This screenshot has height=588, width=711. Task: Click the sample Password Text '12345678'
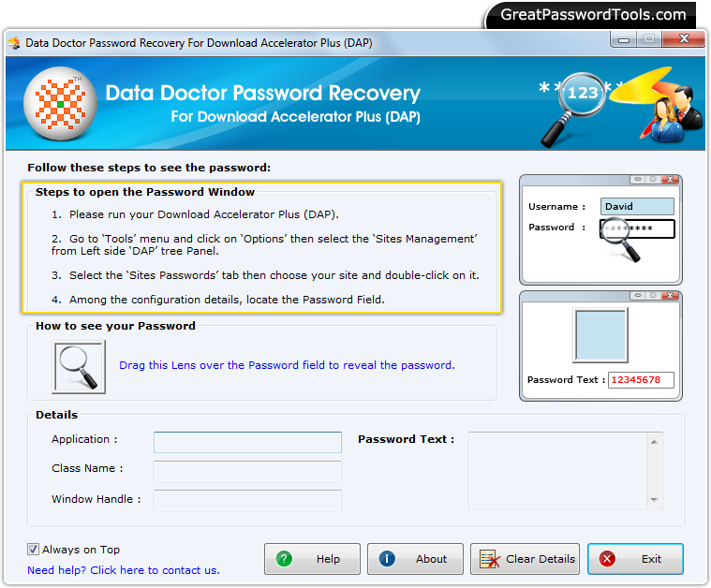click(641, 380)
